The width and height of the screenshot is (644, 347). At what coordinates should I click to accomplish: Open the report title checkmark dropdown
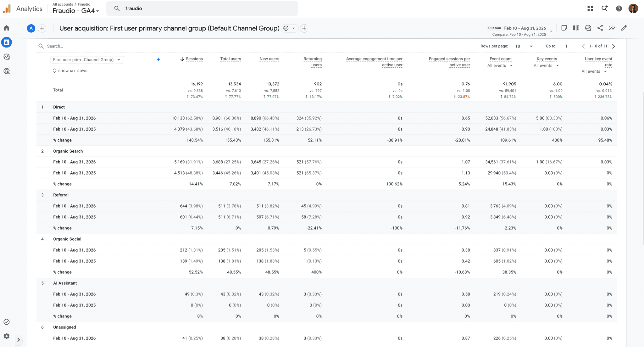[290, 28]
